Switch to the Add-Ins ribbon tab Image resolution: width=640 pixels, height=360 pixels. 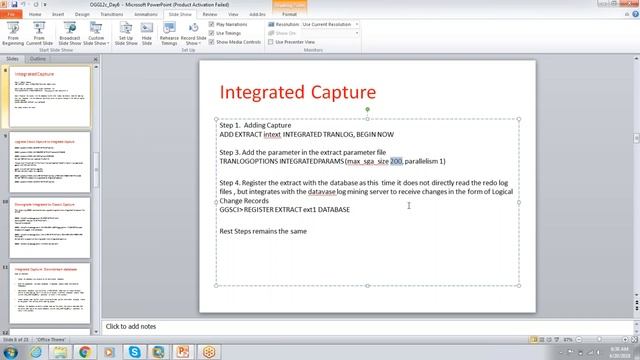tap(257, 14)
